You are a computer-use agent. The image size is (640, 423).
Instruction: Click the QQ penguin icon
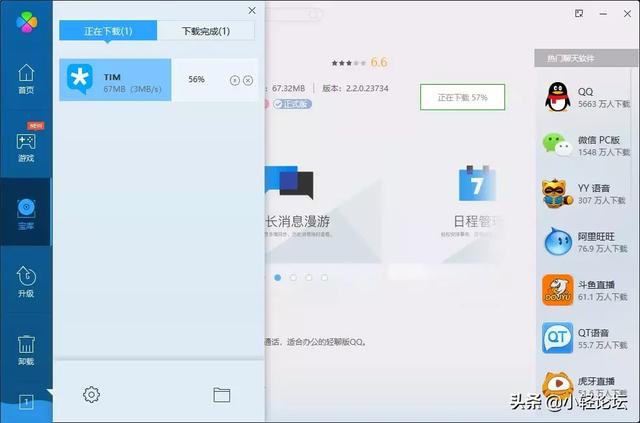point(558,97)
